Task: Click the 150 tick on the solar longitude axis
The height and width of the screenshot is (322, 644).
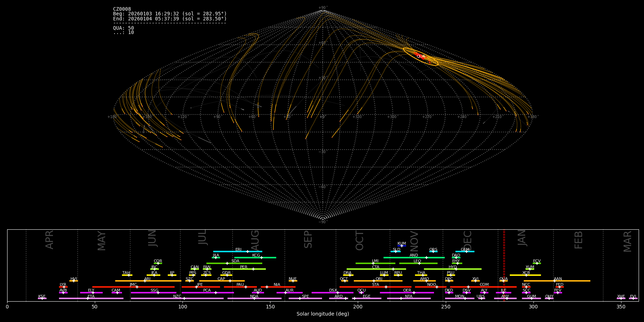Action: coord(270,307)
